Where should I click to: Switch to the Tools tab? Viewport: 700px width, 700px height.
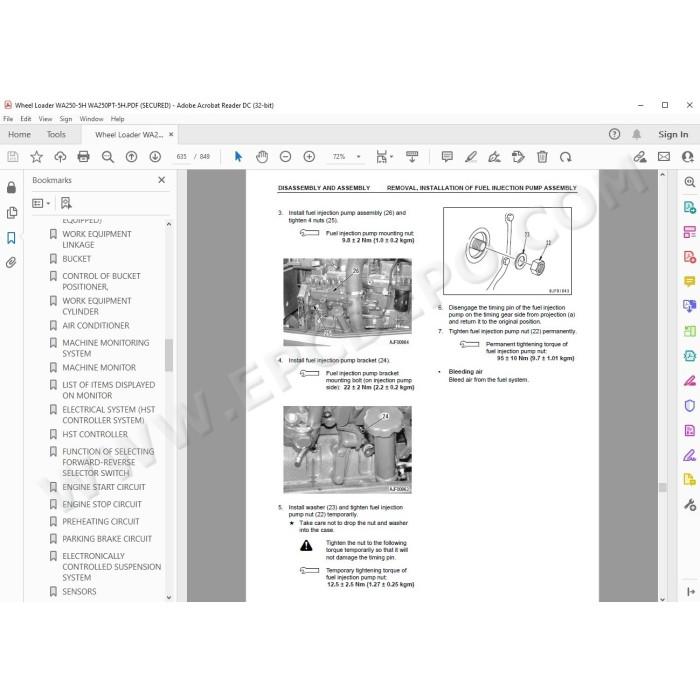pos(56,134)
